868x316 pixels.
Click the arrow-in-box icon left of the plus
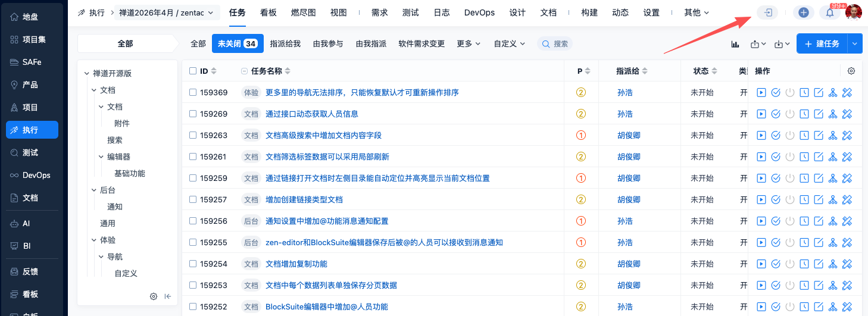click(x=767, y=12)
